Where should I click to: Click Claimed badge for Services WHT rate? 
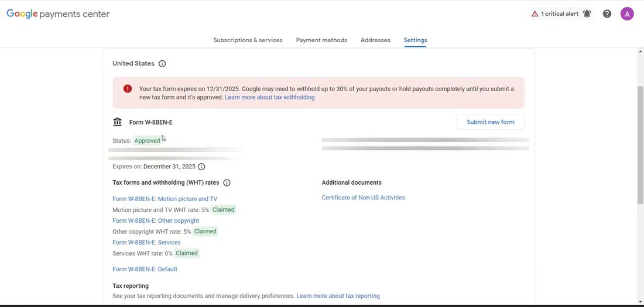click(x=187, y=253)
